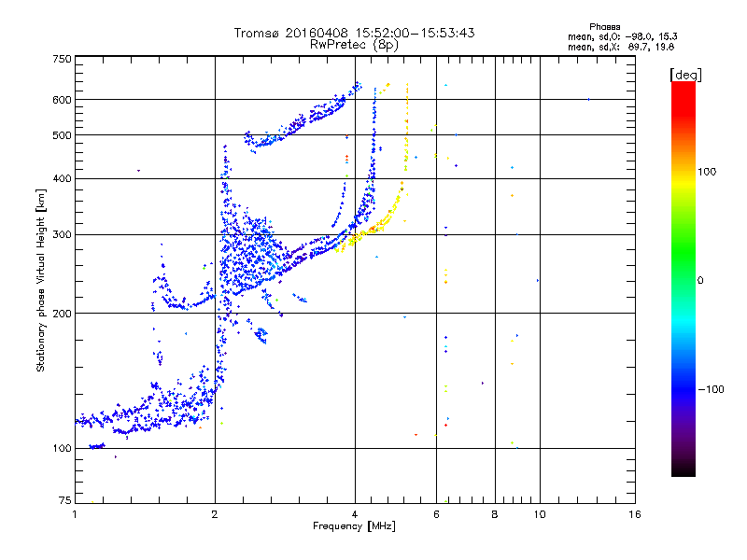Select the "mean, sd,X: 89.7, 19.8" line
747x560 pixels.
[x=621, y=47]
